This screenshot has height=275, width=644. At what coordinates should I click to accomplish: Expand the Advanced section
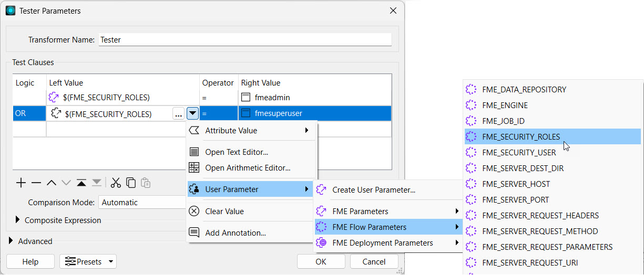pyautogui.click(x=12, y=241)
